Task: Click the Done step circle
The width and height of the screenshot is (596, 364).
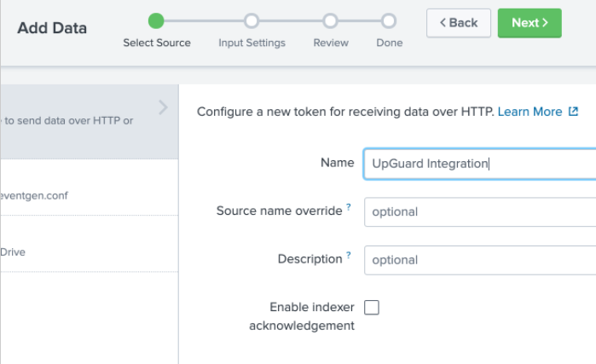Action: [389, 20]
